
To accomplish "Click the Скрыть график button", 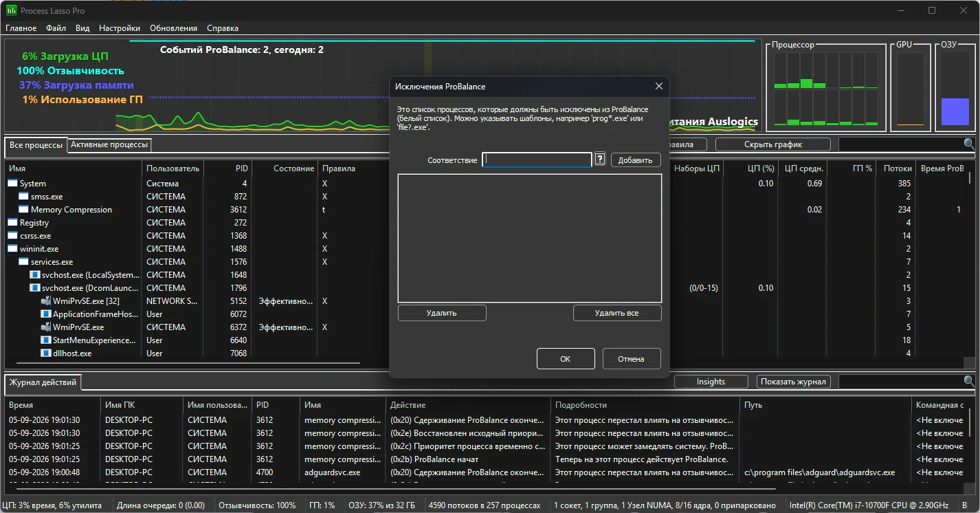I will coord(773,144).
